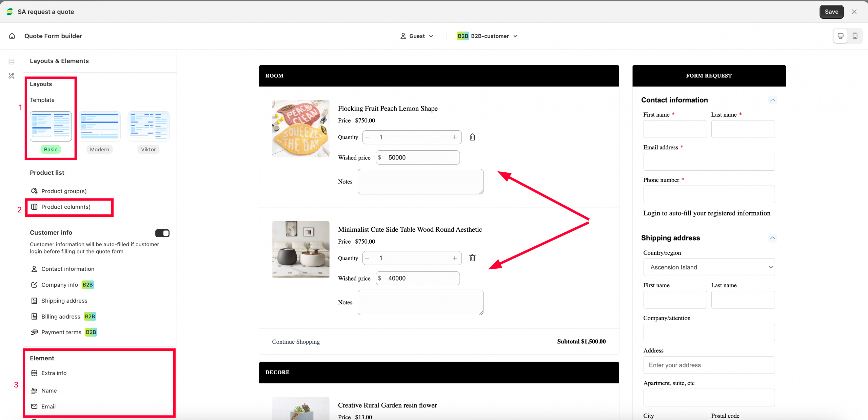
Task: Select the Name element
Action: click(49, 390)
